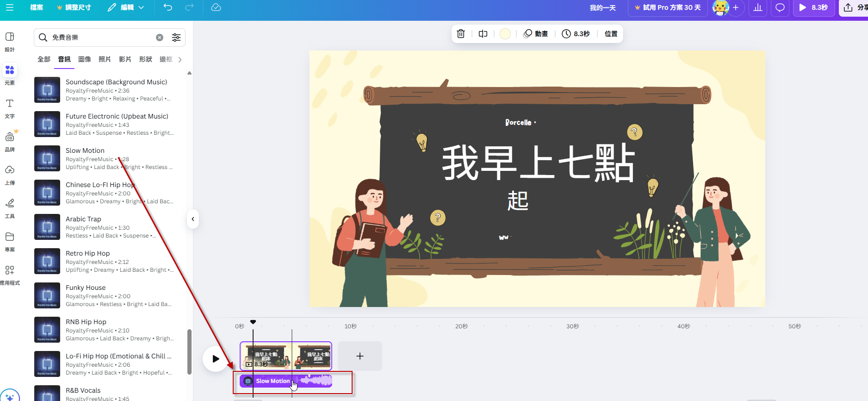
Task: Select Future Electronic (Upbeat Music) track
Action: click(105, 124)
